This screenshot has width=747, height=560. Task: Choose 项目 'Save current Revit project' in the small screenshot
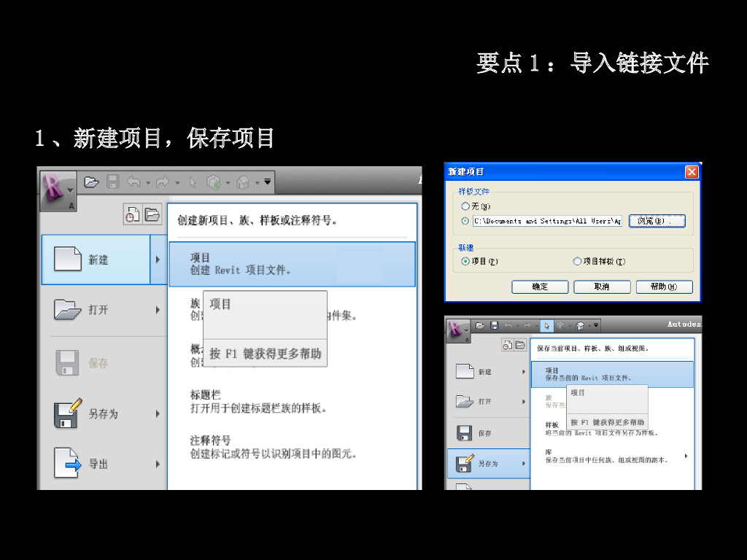click(612, 374)
